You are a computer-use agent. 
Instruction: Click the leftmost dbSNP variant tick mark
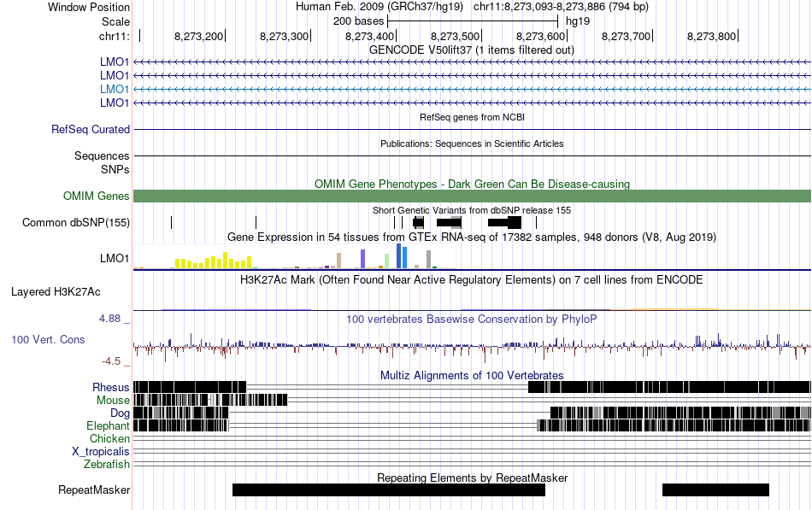172,223
